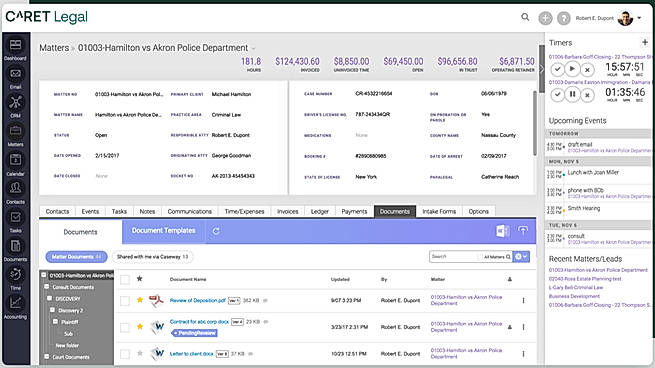Open the matter title dropdown arrow
This screenshot has height=368, width=655.
pyautogui.click(x=253, y=49)
